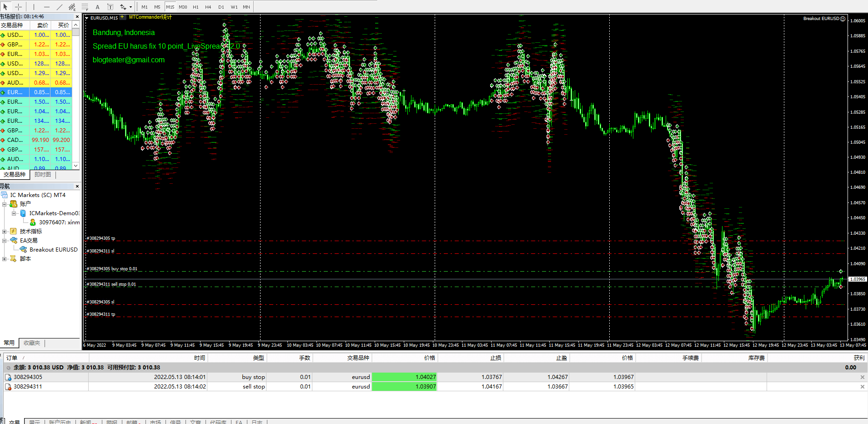
Task: Switch to the 即时图 tab
Action: tap(42, 174)
